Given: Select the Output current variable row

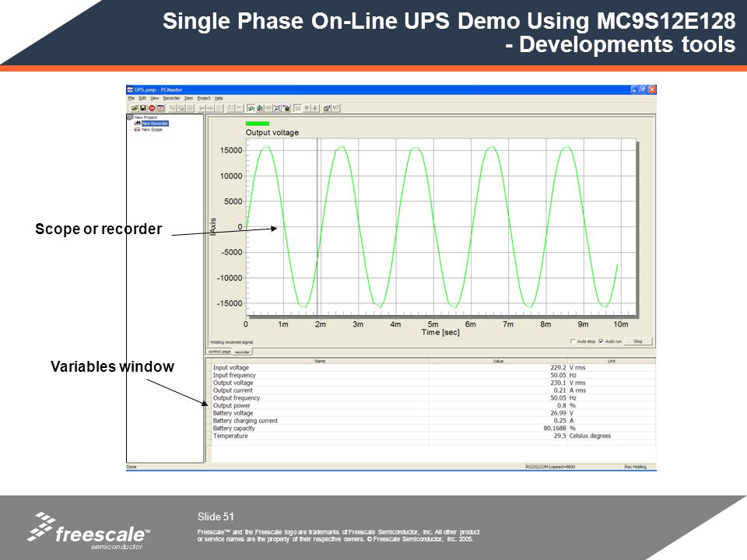Looking at the screenshot, I should click(433, 390).
